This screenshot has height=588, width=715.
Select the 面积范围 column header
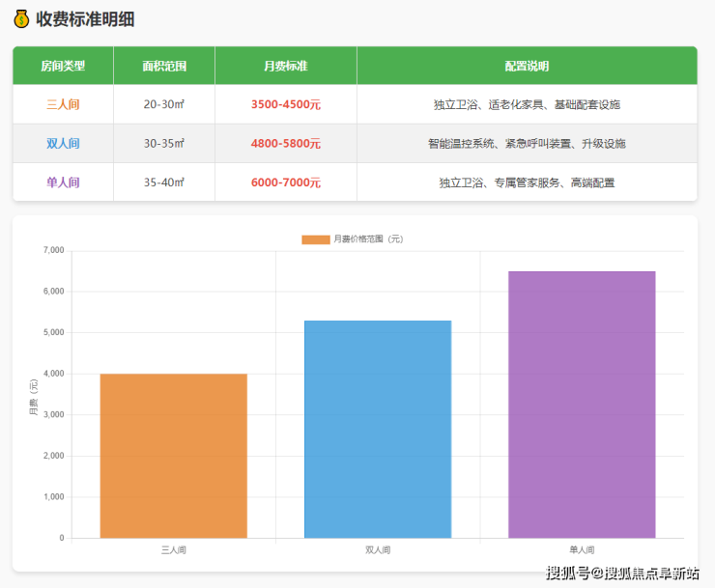click(x=164, y=66)
